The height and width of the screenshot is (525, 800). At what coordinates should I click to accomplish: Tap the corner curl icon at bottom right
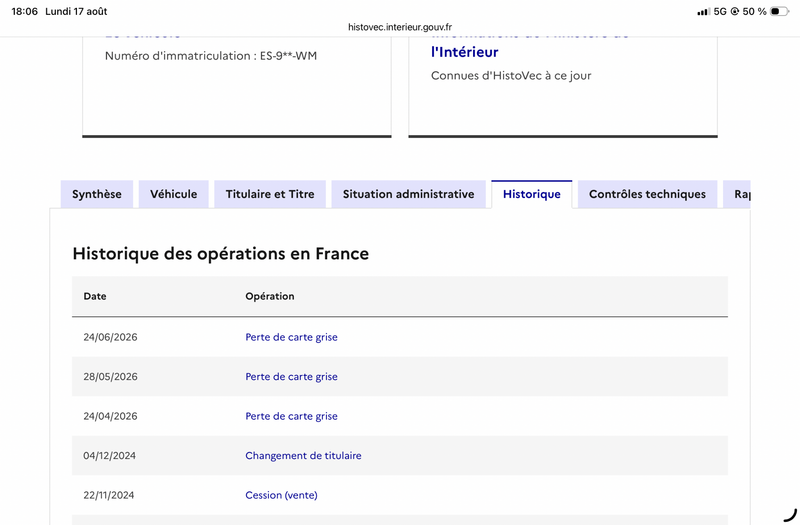click(790, 515)
